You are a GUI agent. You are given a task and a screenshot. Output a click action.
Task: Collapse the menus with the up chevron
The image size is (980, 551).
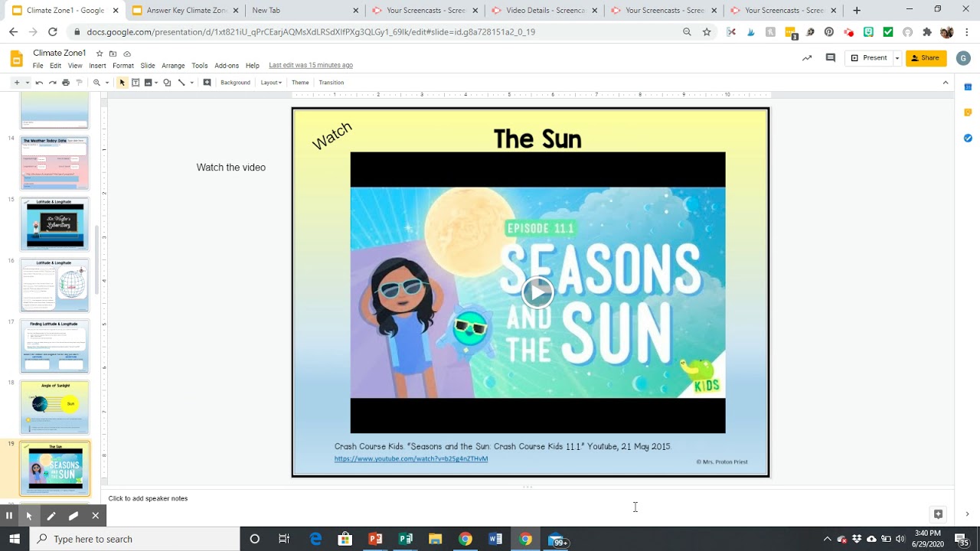[946, 83]
